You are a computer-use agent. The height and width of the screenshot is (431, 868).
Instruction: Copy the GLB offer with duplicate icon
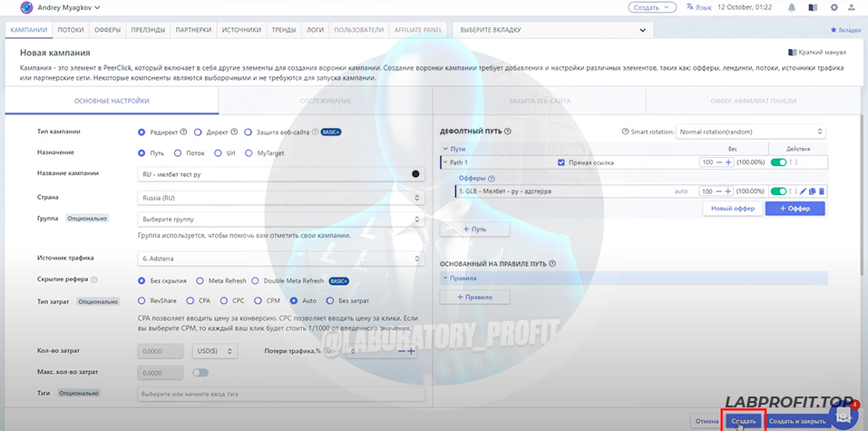(812, 191)
